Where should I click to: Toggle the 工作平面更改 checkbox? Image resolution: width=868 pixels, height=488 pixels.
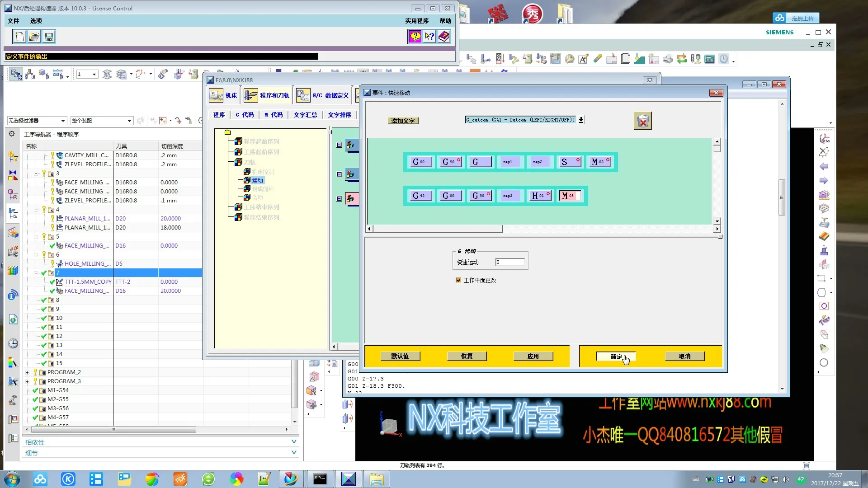pyautogui.click(x=458, y=280)
